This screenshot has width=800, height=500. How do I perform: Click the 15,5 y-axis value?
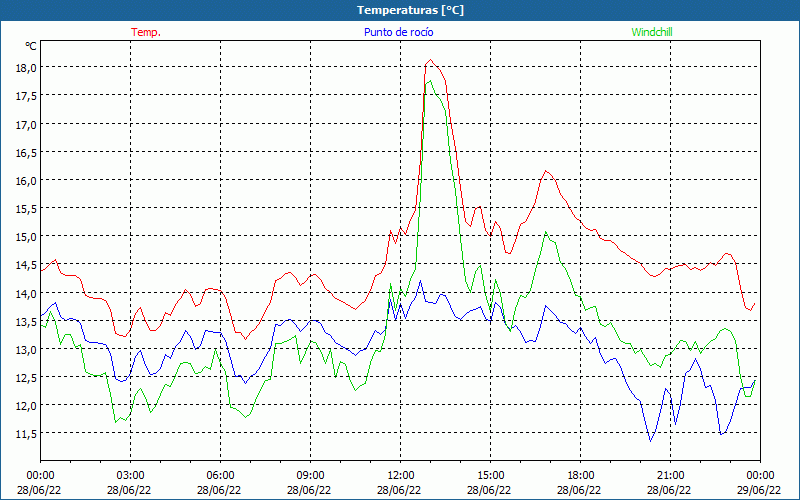tap(25, 209)
